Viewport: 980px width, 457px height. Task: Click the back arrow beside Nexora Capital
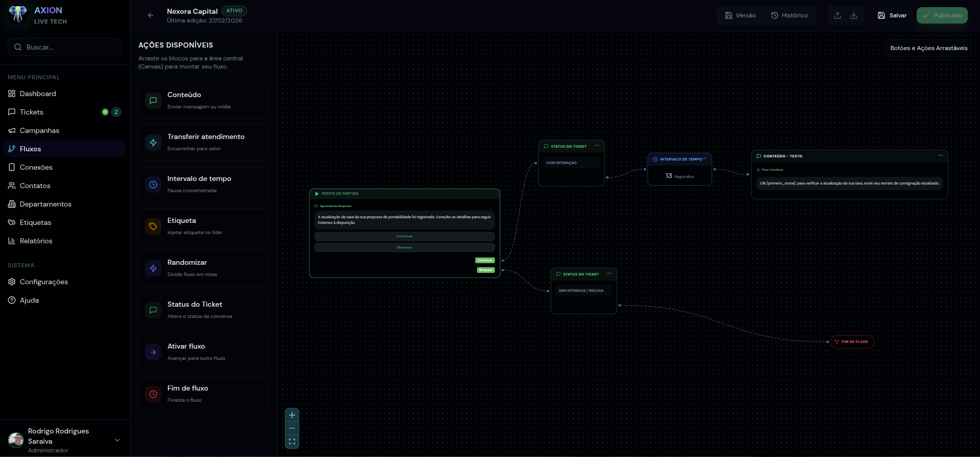point(151,15)
